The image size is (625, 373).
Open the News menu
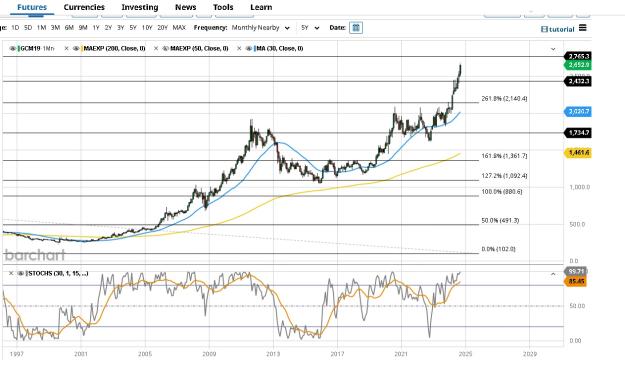[x=185, y=7]
